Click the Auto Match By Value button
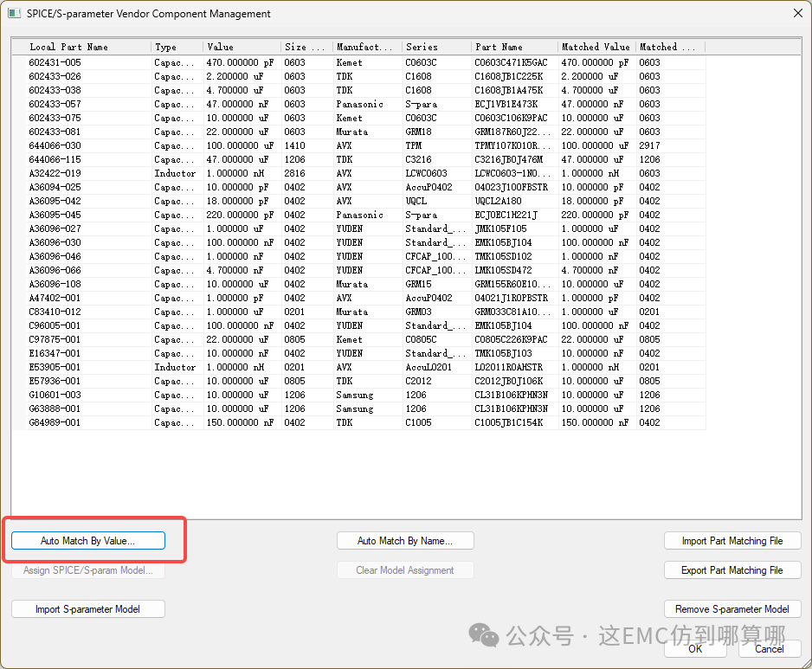This screenshot has width=812, height=669. click(88, 541)
